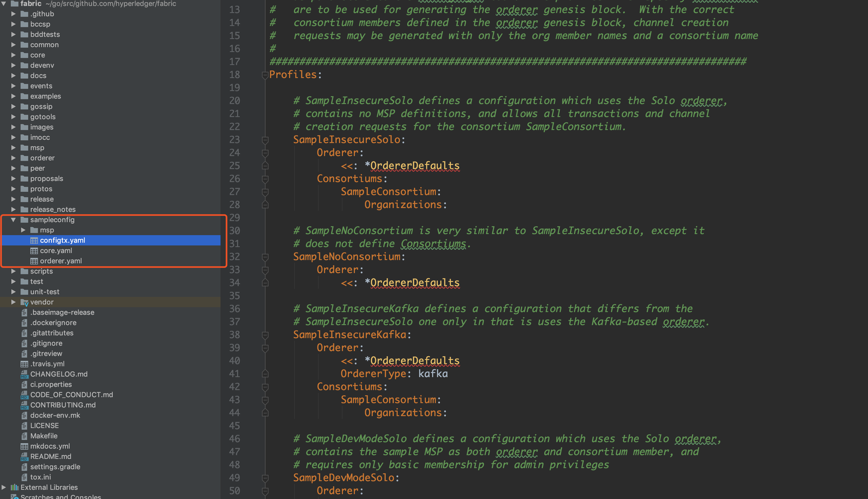Click the configtx.yaml file icon

pyautogui.click(x=34, y=241)
